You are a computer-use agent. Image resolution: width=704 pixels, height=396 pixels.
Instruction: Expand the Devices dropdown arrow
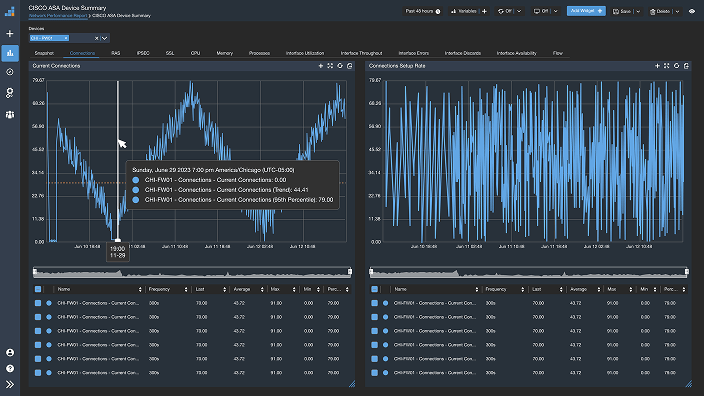[x=105, y=38]
